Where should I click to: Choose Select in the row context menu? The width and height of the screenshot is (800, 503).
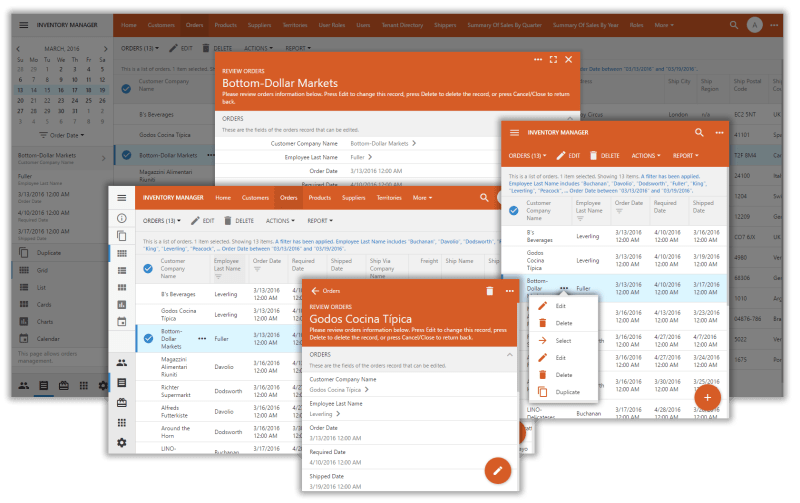563,341
